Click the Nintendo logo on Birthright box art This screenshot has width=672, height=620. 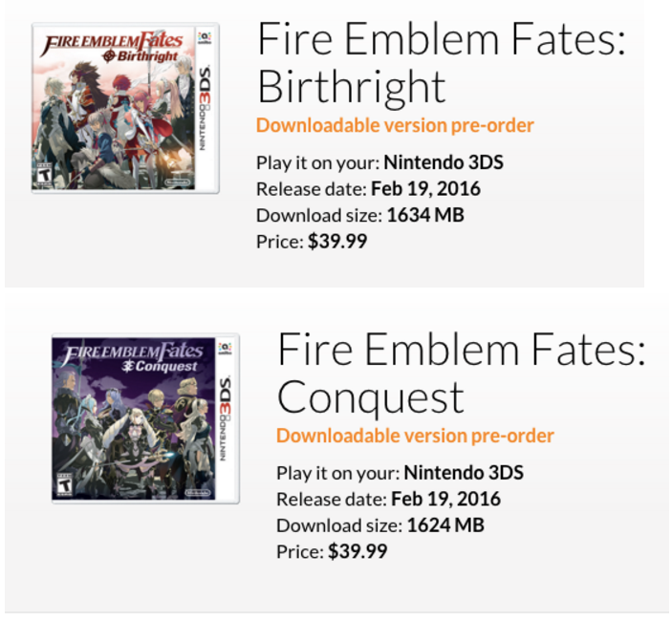click(x=178, y=181)
